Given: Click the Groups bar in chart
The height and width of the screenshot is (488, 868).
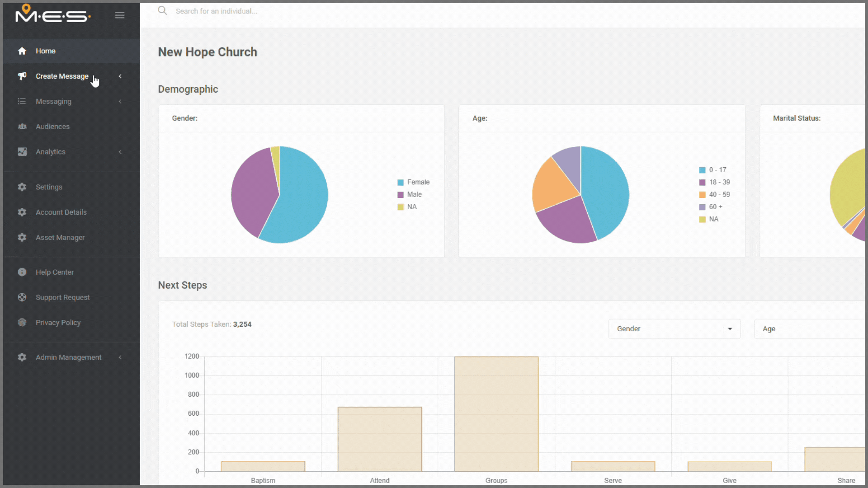Looking at the screenshot, I should (x=496, y=413).
